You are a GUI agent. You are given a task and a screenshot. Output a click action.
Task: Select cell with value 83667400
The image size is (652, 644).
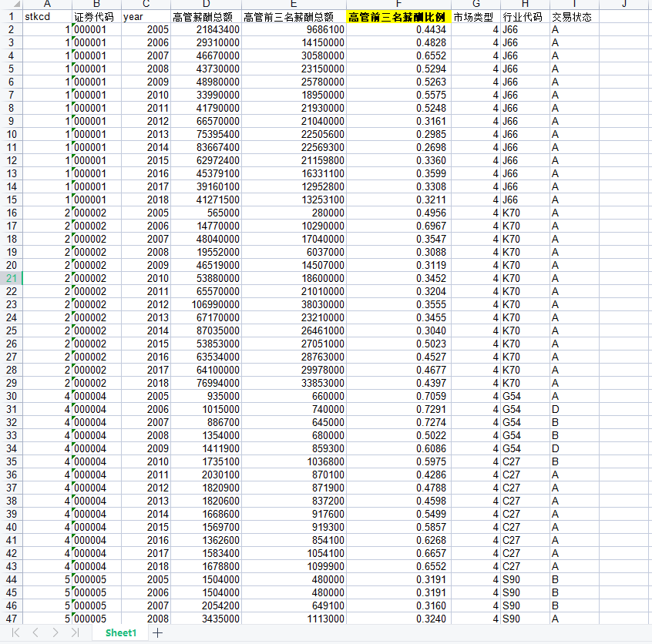[x=207, y=147]
